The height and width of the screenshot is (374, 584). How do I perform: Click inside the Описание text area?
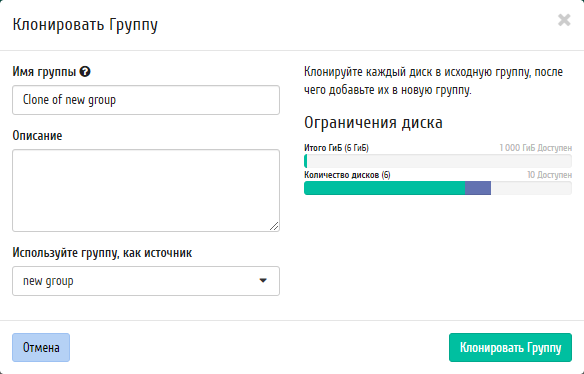coord(146,190)
